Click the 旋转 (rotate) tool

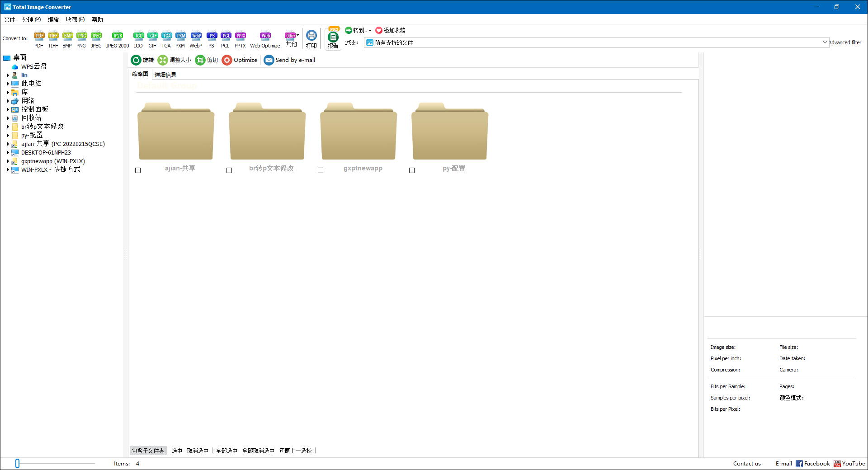pos(142,60)
